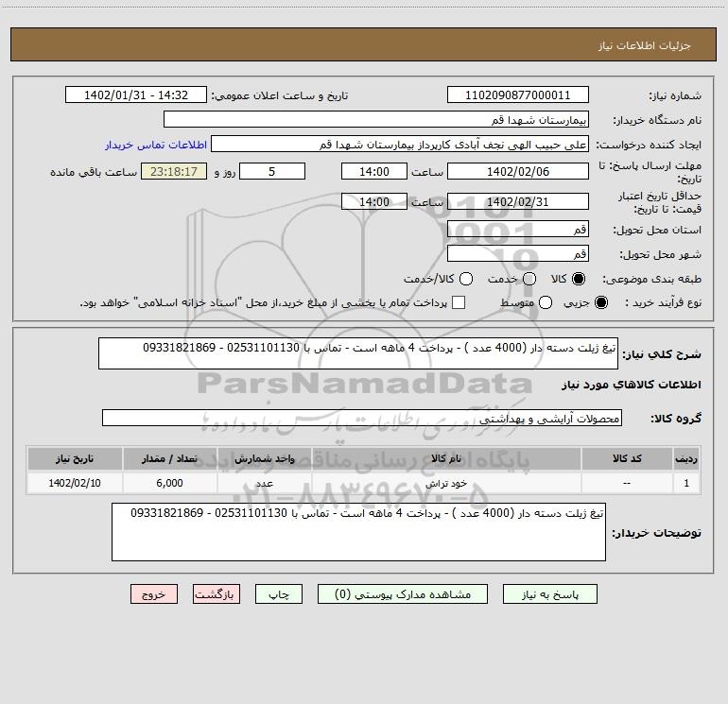This screenshot has width=728, height=704.
Task: Click the response deadline date 1402/02/06
Action: tap(518, 171)
